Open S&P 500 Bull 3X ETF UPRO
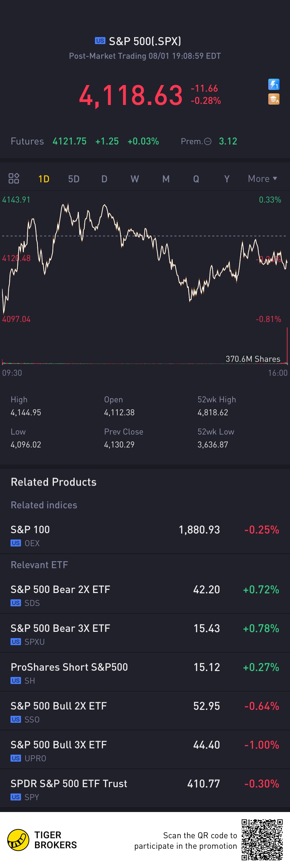The image size is (290, 868). (x=145, y=750)
